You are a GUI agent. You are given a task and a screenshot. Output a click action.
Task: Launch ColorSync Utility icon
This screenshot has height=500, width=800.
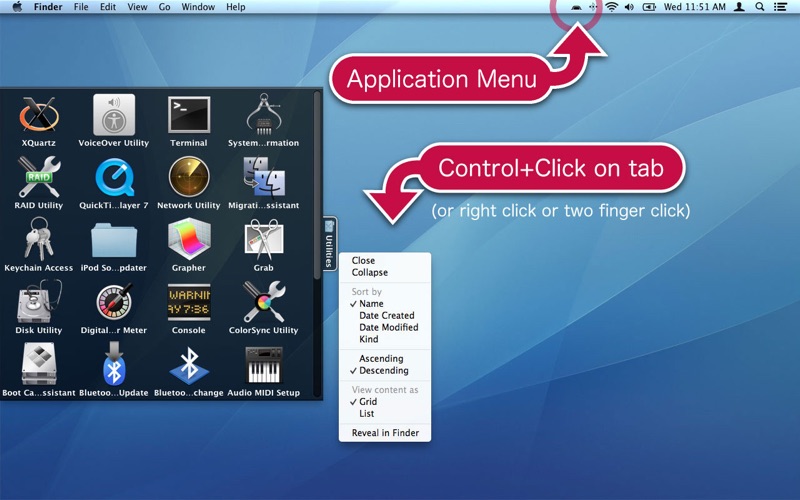point(263,302)
